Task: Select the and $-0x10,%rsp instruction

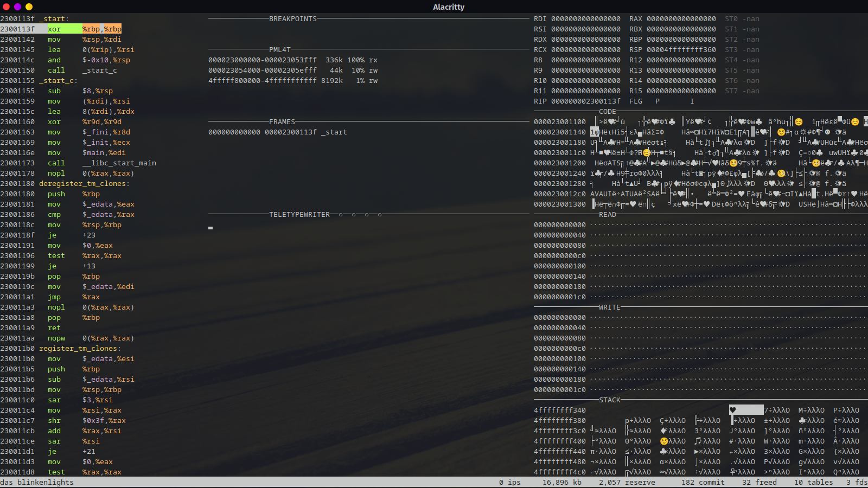Action: 65,60
